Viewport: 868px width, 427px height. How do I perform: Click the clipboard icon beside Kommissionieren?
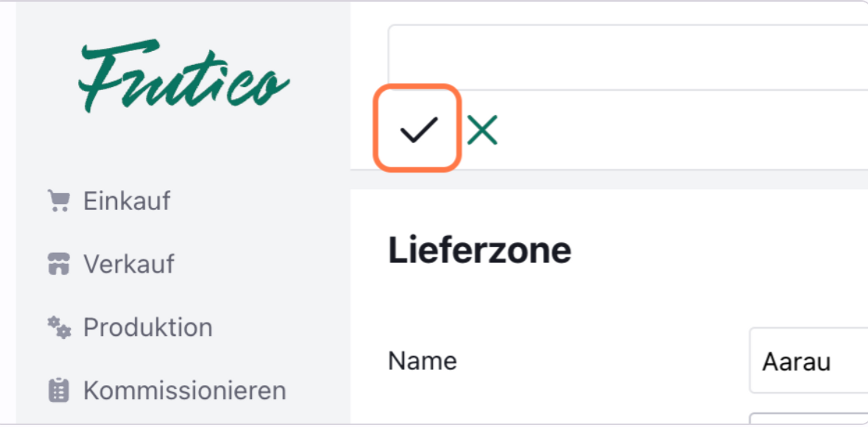click(59, 390)
